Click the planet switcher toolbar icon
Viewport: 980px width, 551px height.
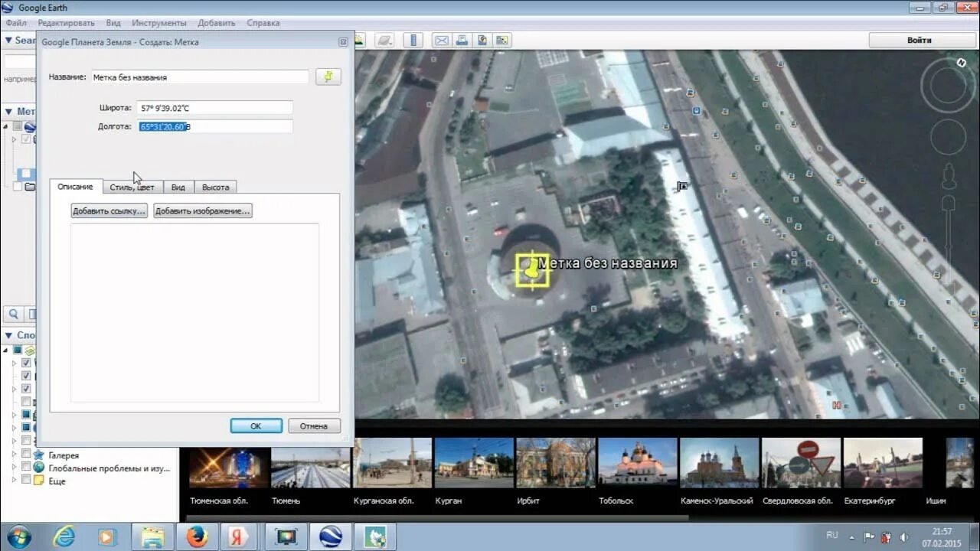[385, 40]
